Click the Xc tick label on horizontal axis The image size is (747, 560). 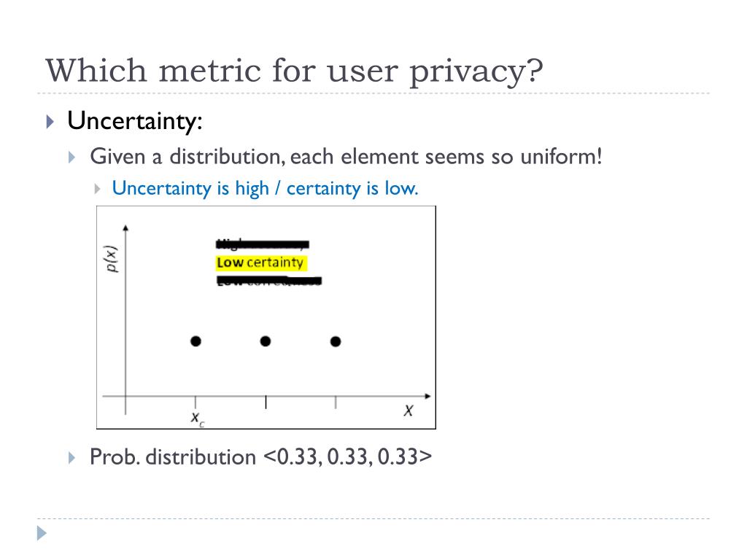[x=197, y=419]
